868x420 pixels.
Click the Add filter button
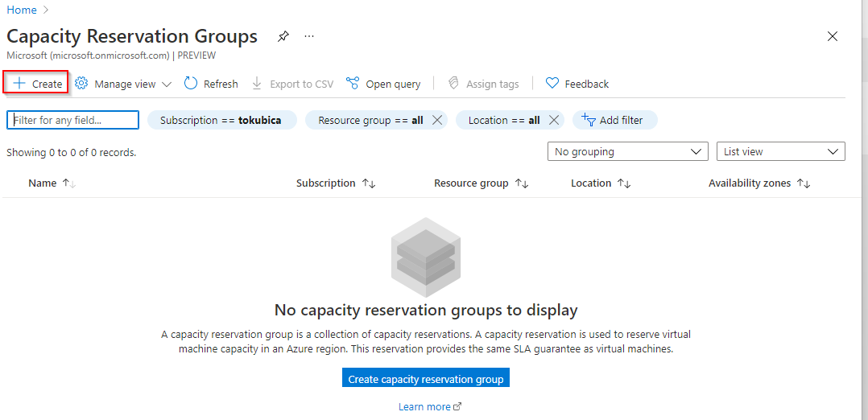pyautogui.click(x=614, y=120)
